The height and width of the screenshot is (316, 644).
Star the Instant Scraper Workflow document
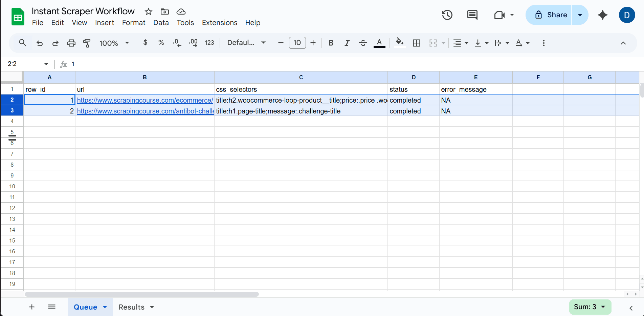click(148, 12)
